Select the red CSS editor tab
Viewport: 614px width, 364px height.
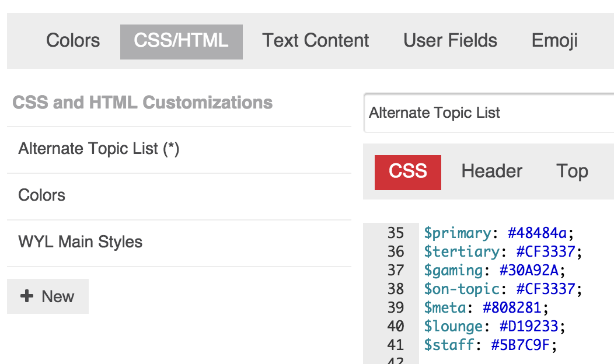pos(407,171)
